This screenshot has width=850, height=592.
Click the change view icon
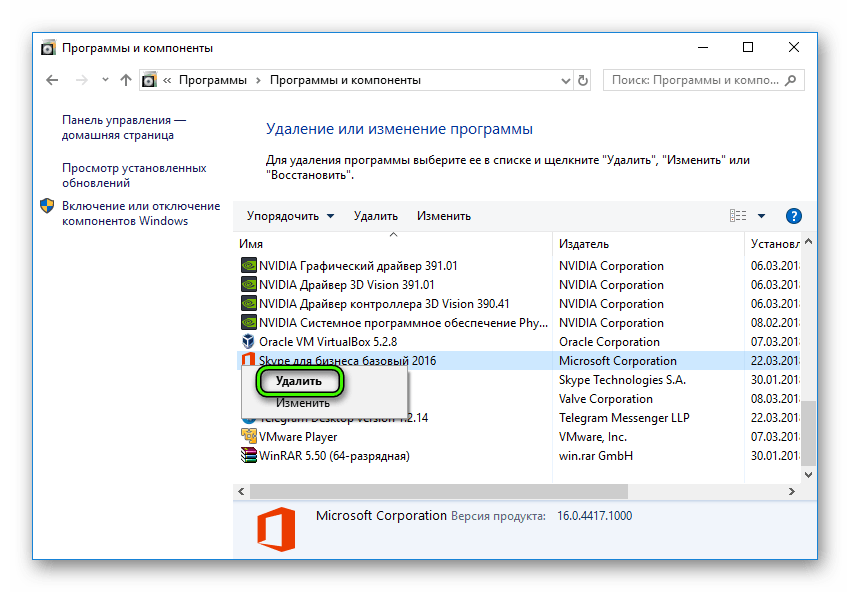click(x=738, y=216)
